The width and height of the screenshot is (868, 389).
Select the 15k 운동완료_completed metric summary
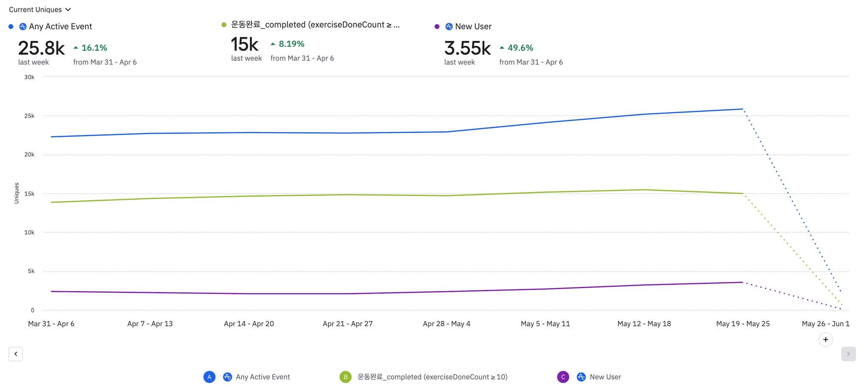(x=245, y=45)
